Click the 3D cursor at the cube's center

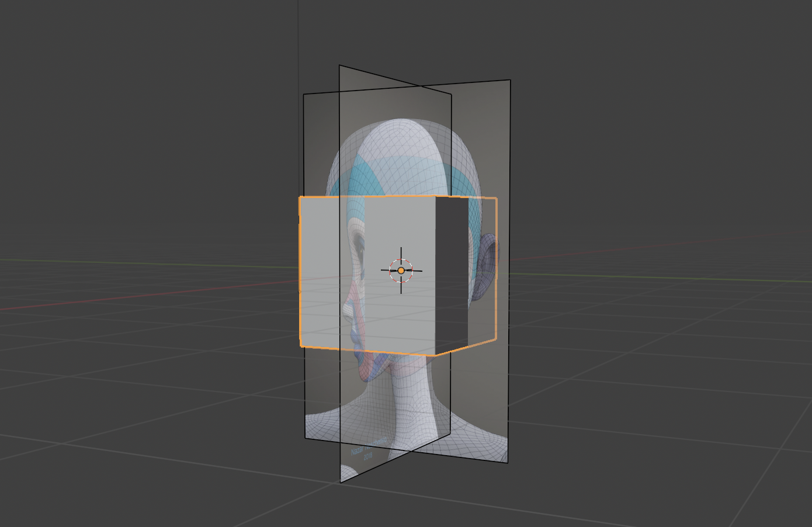(401, 271)
